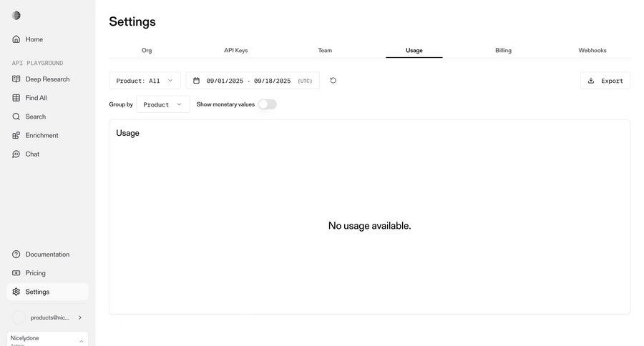Go to Enrichment in sidebar
Image resolution: width=644 pixels, height=346 pixels.
tap(42, 135)
